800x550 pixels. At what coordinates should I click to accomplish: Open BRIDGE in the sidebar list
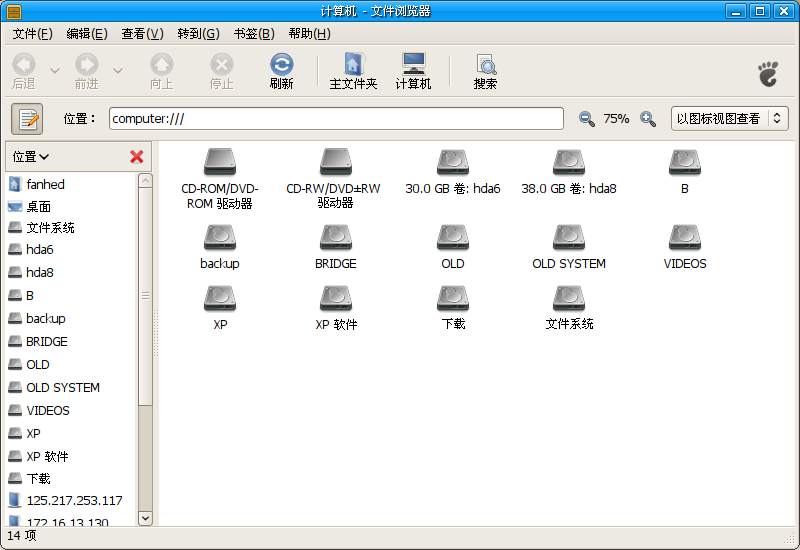coord(71,341)
